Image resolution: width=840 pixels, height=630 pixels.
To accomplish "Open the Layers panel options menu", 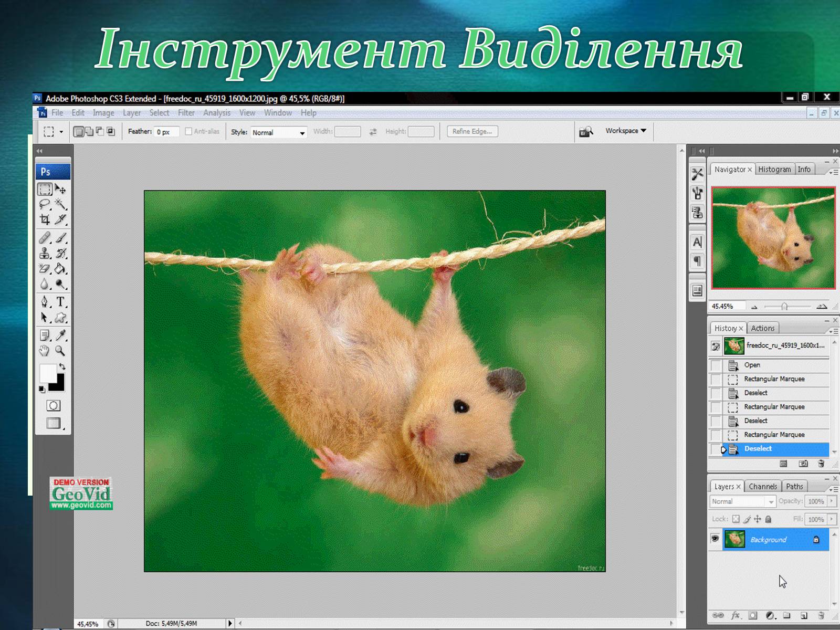I will pyautogui.click(x=833, y=489).
